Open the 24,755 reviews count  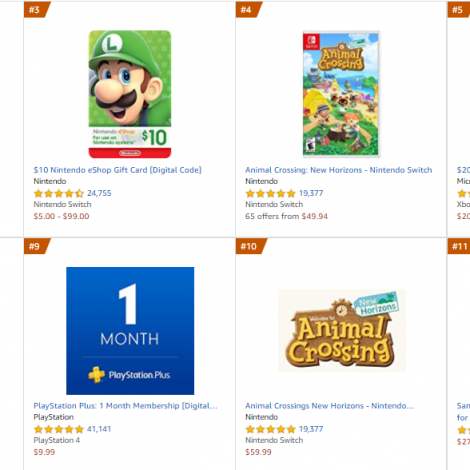[99, 193]
